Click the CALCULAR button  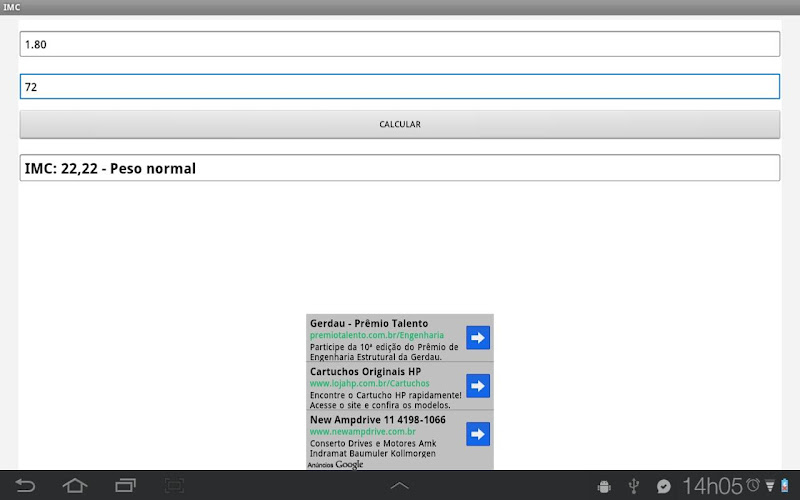click(400, 124)
